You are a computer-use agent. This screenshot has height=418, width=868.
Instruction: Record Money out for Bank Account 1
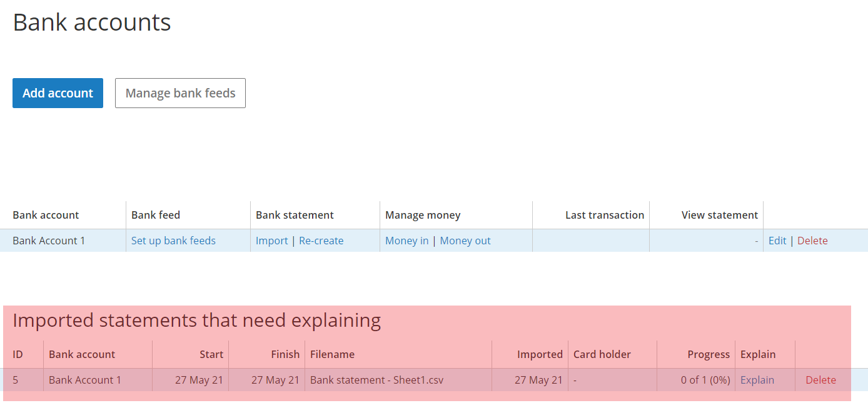pos(465,241)
